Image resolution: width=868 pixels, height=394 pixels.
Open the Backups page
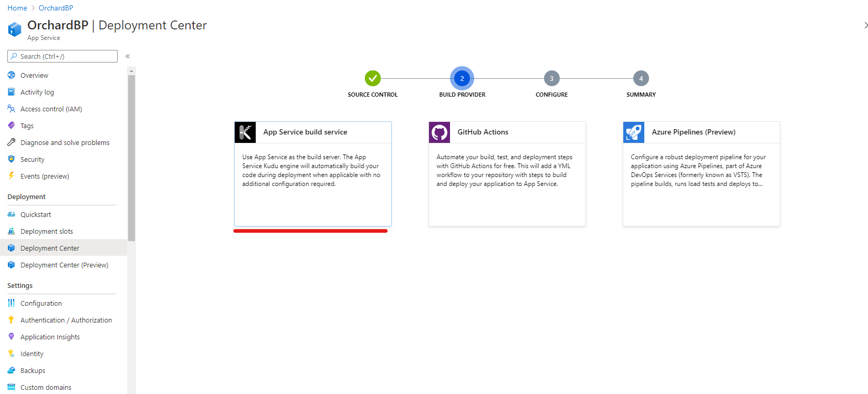point(64,370)
